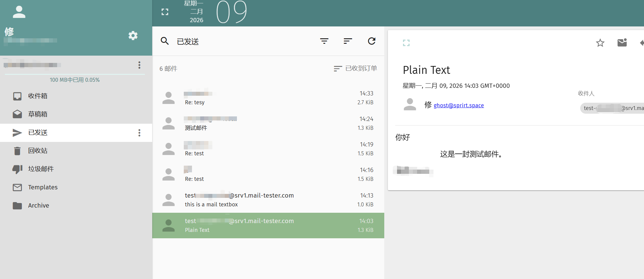
Task: Open the 测试邮件 message at 14:24
Action: tap(268, 123)
